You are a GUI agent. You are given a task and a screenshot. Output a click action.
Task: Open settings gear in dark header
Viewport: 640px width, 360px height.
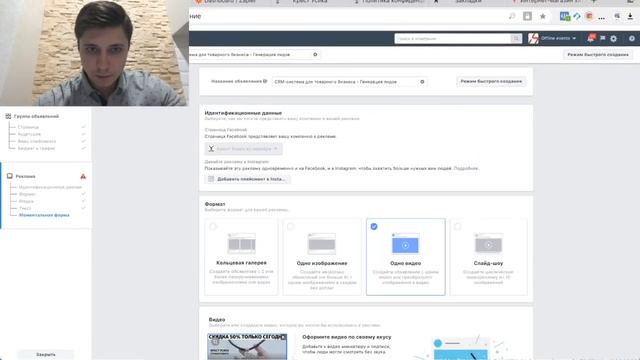(x=613, y=39)
